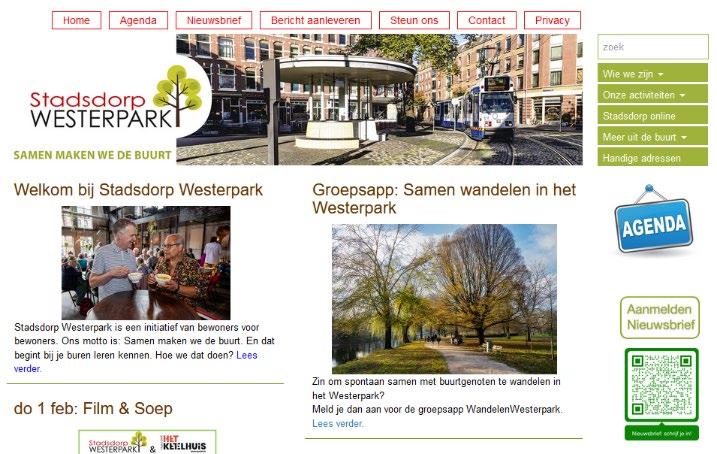Go to the Home page
The height and width of the screenshot is (454, 717).
click(x=76, y=20)
